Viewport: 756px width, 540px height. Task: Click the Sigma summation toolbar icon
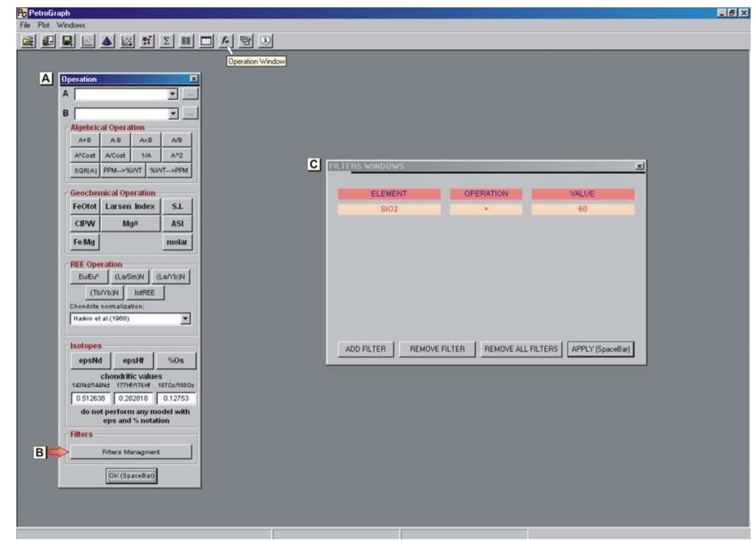165,40
